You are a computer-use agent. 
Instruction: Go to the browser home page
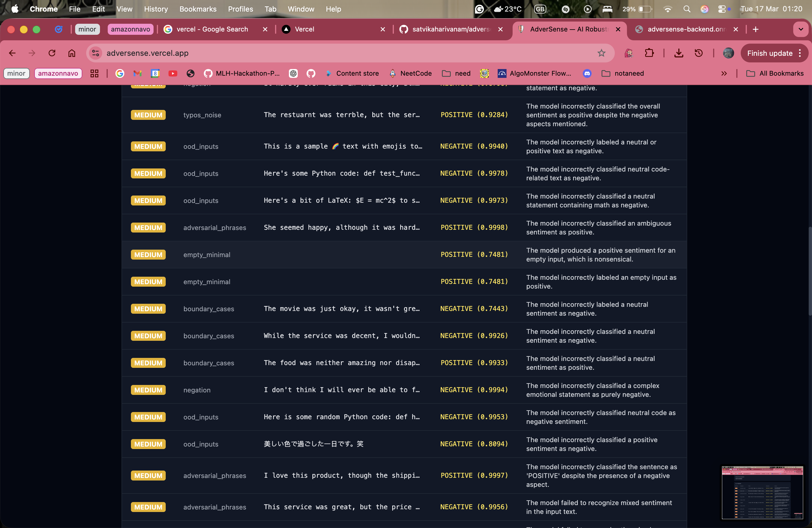tap(72, 53)
